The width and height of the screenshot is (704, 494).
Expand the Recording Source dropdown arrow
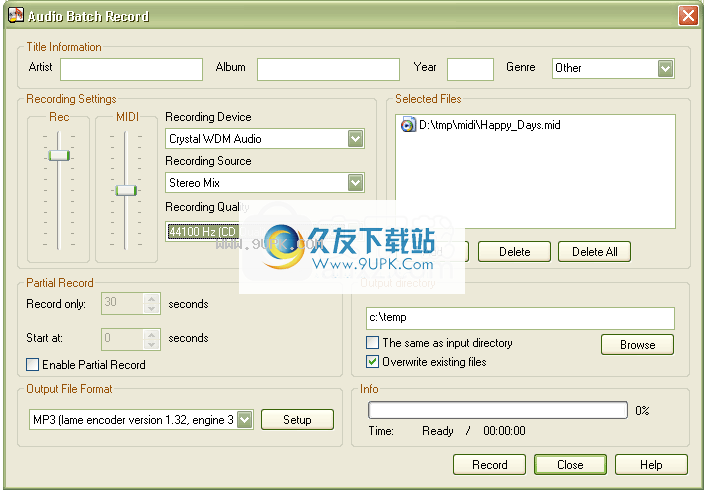[x=355, y=183]
